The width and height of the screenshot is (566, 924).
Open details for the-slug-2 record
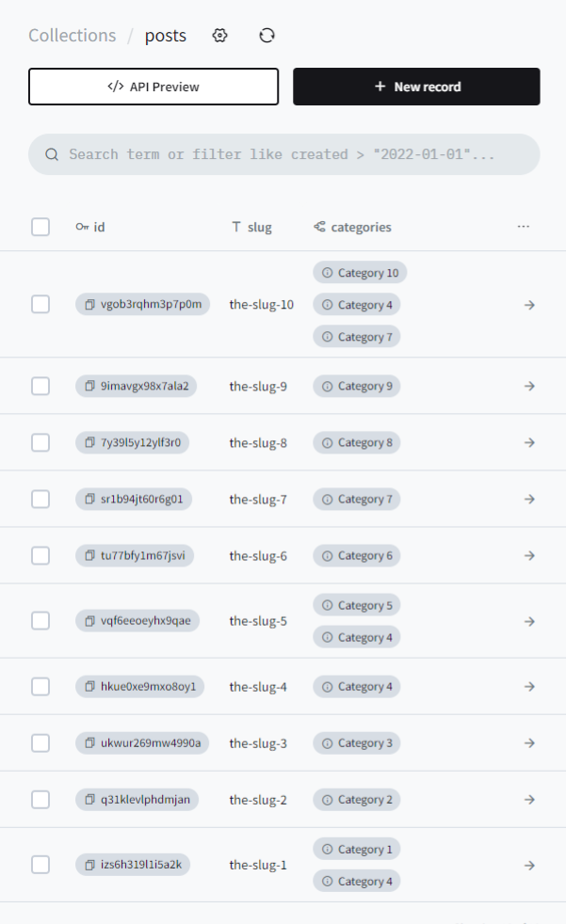(x=529, y=799)
